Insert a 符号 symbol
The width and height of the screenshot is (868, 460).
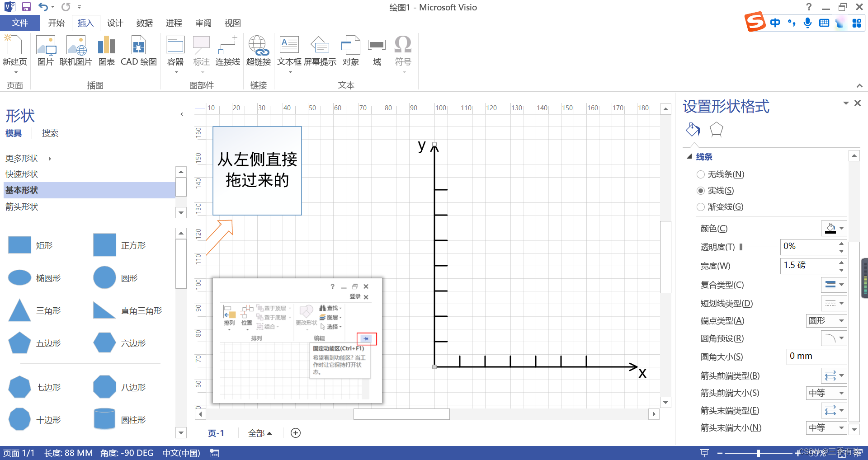[x=402, y=51]
